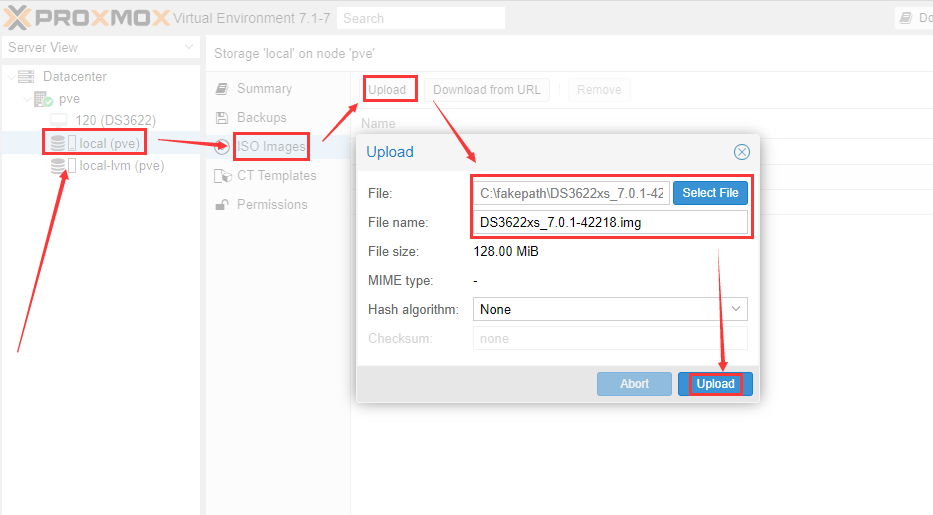The height and width of the screenshot is (515, 933).
Task: Click the VM 120 (DS3622) monitor icon
Action: (x=58, y=120)
